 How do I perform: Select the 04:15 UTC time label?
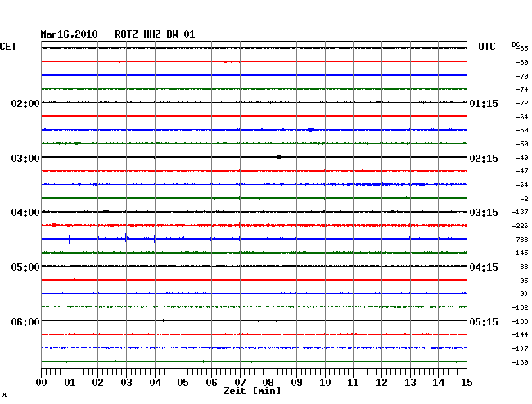coord(484,267)
